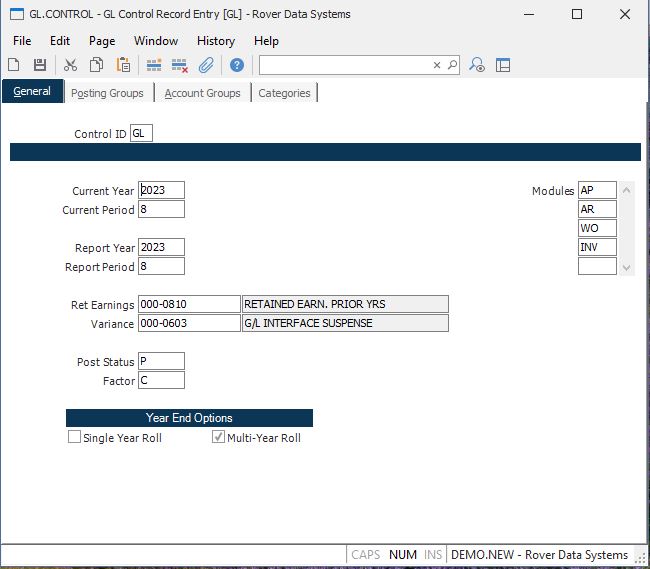Select the Ret Earnings account field
Screen dimensions: 650x569
pos(189,304)
